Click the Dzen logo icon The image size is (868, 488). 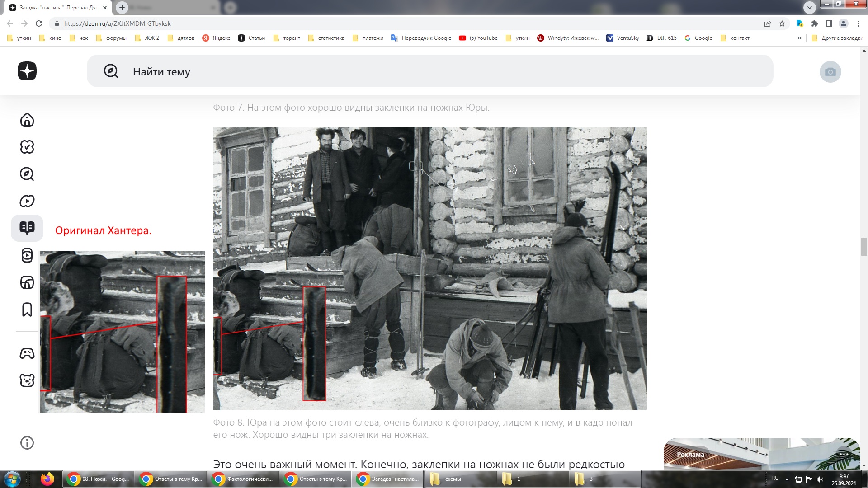[27, 71]
